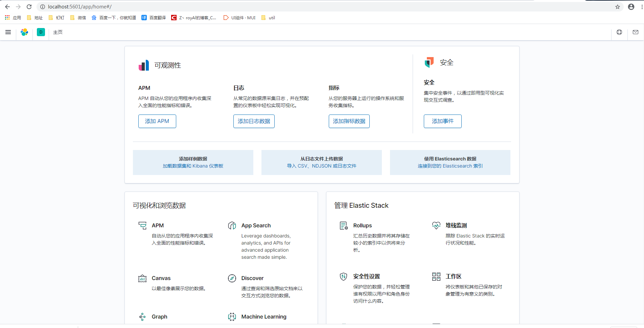Click the Observability bar chart icon
The image size is (644, 328).
click(x=144, y=65)
